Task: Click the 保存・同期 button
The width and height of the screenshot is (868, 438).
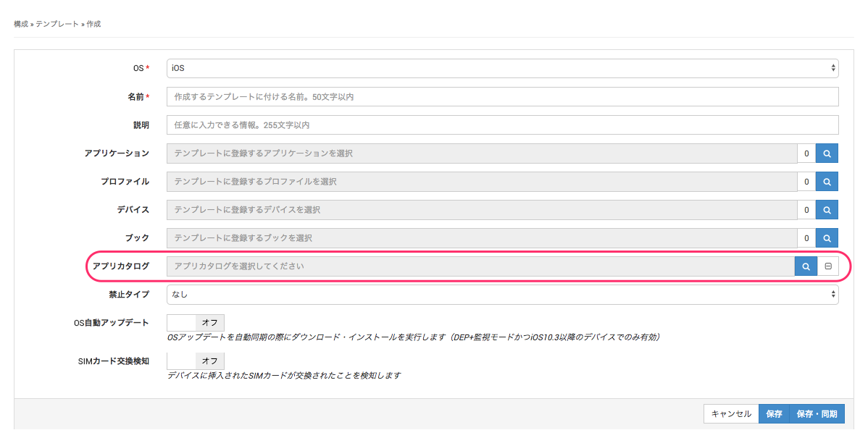Action: coord(817,414)
